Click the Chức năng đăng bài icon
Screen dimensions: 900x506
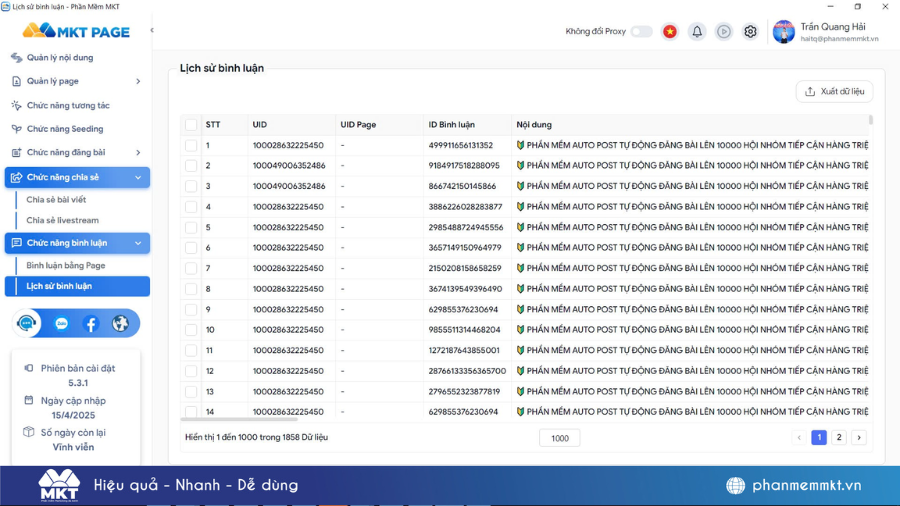17,153
